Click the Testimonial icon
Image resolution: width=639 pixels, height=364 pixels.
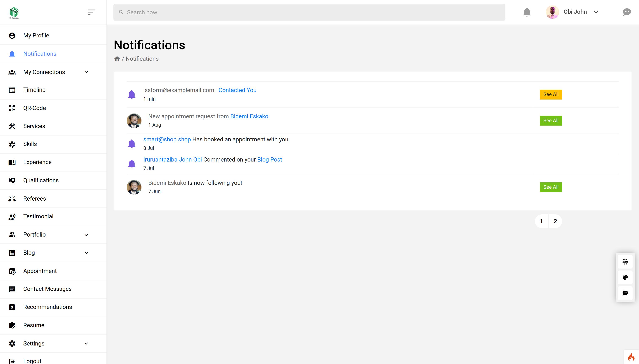[x=12, y=216]
